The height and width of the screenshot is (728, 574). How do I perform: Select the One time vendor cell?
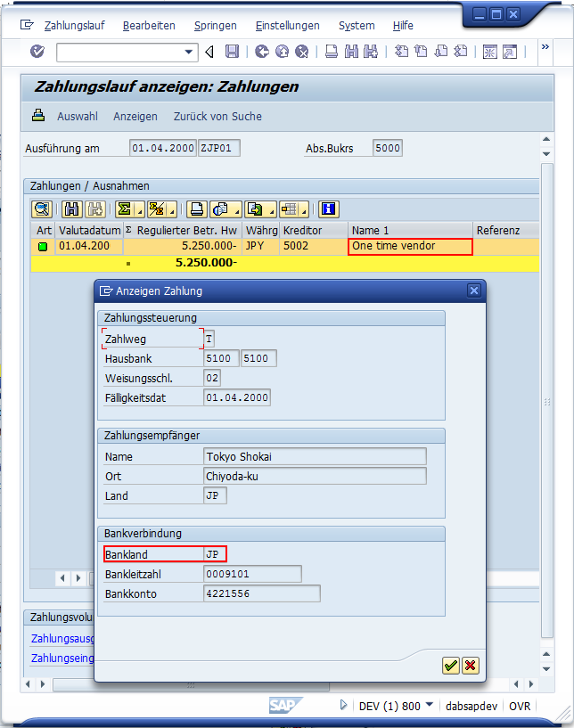(410, 247)
